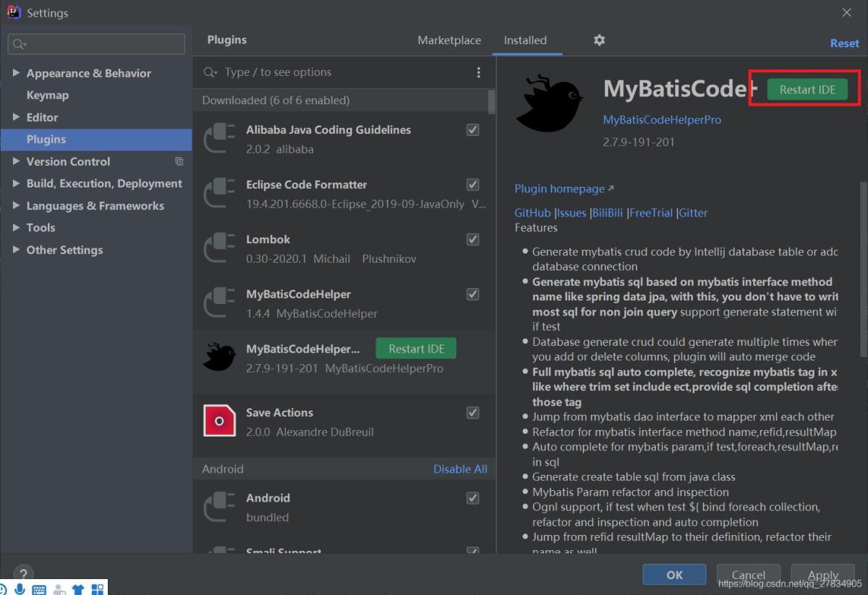Toggle the Save Actions plugin checkbox
868x595 pixels.
(472, 413)
